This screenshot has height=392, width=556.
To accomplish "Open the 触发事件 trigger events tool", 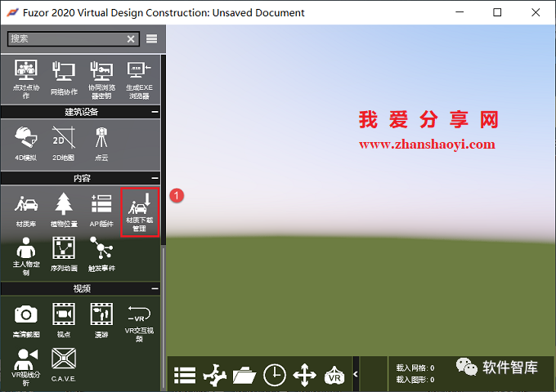I will pos(101,254).
